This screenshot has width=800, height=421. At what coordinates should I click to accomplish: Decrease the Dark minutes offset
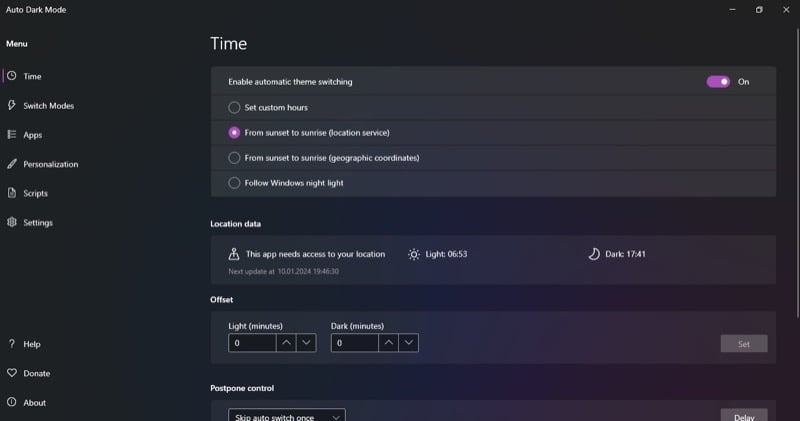point(409,343)
